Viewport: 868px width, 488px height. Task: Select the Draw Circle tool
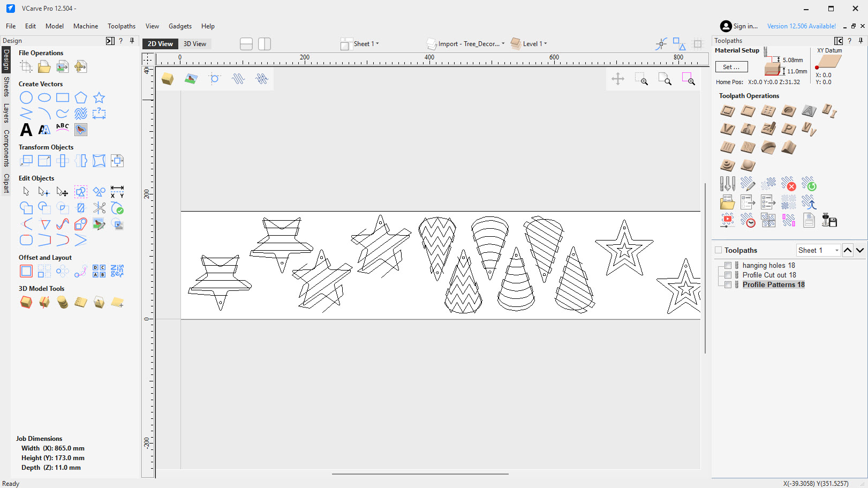click(x=26, y=97)
